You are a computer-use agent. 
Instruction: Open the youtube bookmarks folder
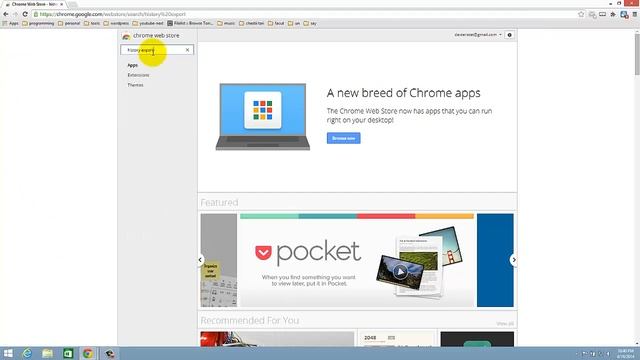(148, 23)
